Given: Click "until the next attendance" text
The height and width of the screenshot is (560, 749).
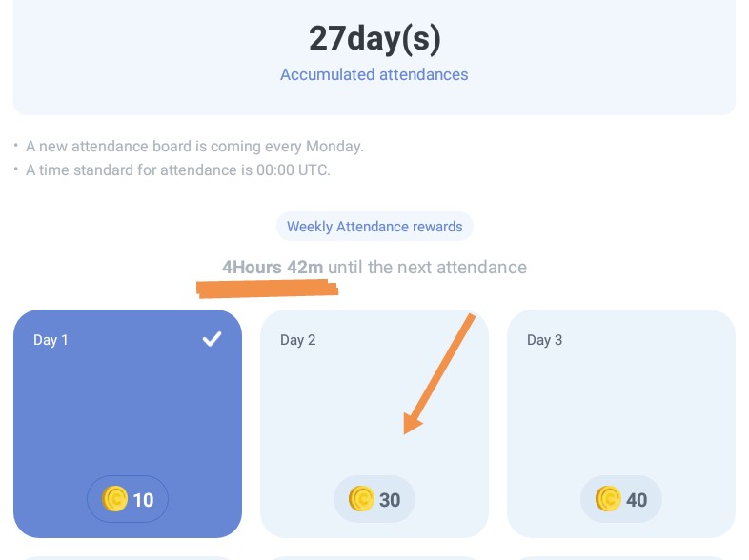Looking at the screenshot, I should (427, 268).
